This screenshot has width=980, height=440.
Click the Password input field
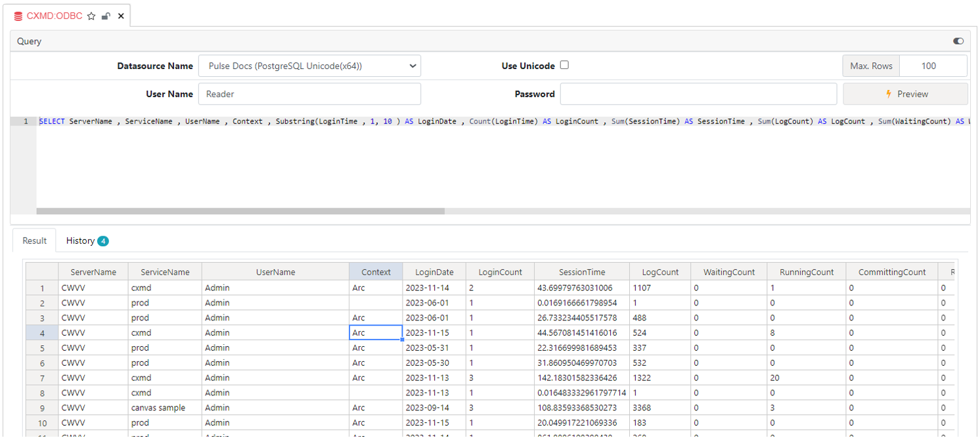(x=698, y=93)
